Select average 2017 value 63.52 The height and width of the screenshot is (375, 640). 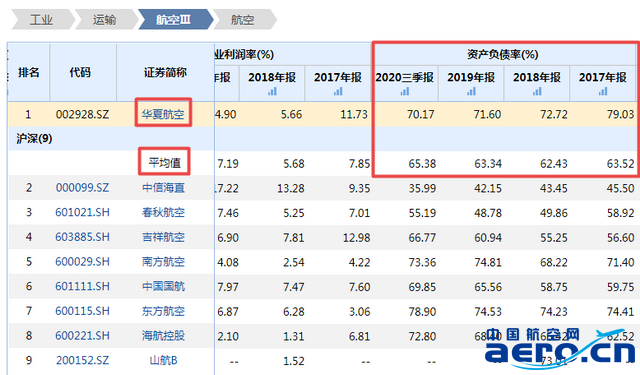[620, 164]
